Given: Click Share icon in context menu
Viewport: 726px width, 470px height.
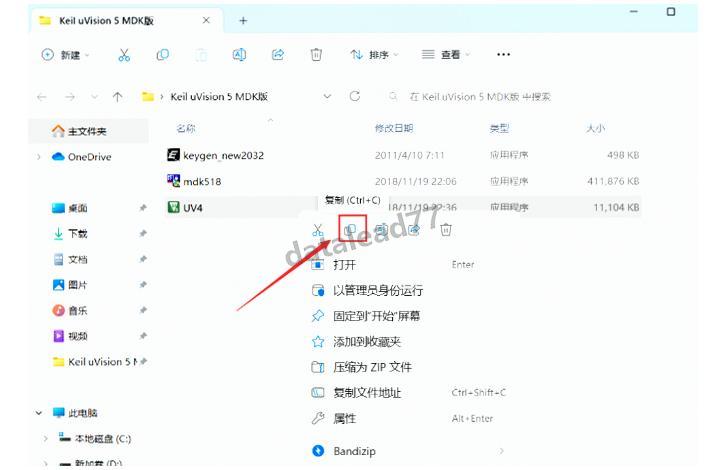Looking at the screenshot, I should coord(414,229).
